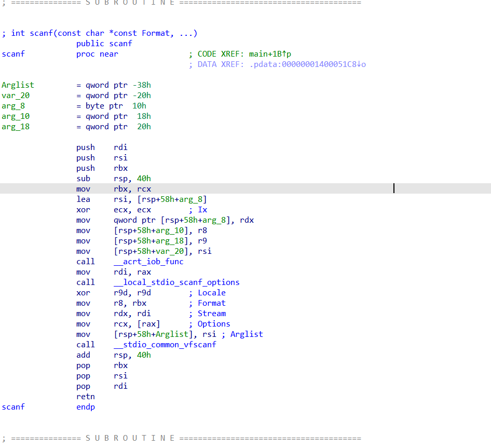
Task: Follow the __stdio_common_vfscanf call target
Action: tap(165, 344)
